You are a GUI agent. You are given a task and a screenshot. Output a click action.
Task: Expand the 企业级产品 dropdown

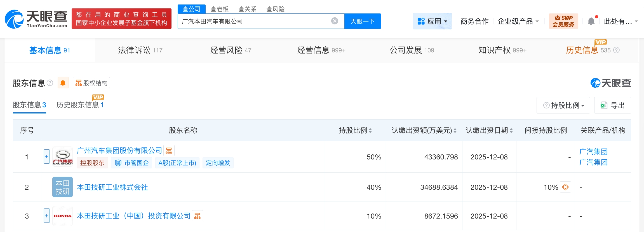pyautogui.click(x=518, y=21)
